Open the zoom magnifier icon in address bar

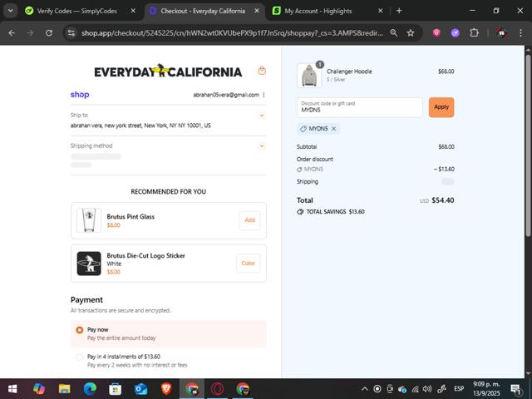[x=393, y=33]
